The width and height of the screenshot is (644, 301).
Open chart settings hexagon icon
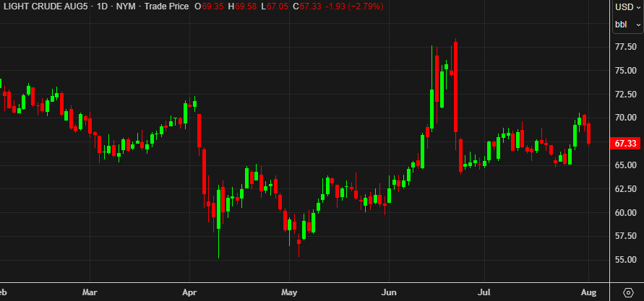[628, 292]
